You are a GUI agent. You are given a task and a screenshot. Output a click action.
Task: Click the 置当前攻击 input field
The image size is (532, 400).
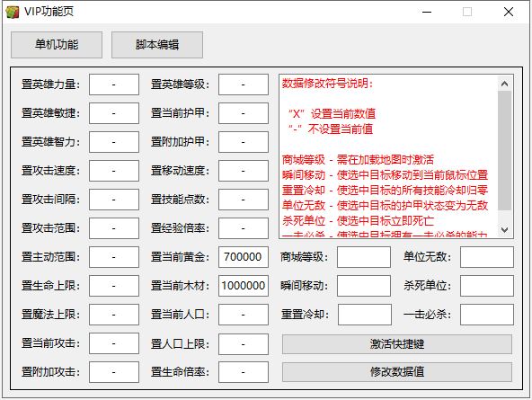pyautogui.click(x=114, y=343)
